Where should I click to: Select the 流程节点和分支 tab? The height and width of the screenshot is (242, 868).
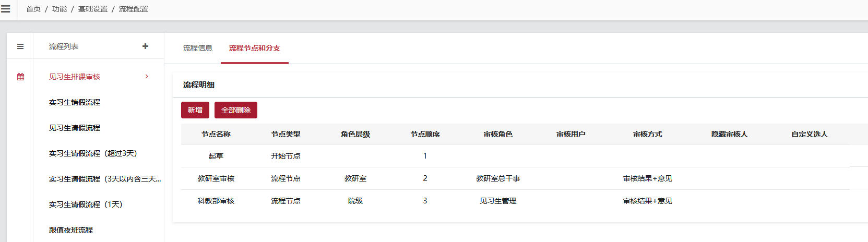(255, 48)
